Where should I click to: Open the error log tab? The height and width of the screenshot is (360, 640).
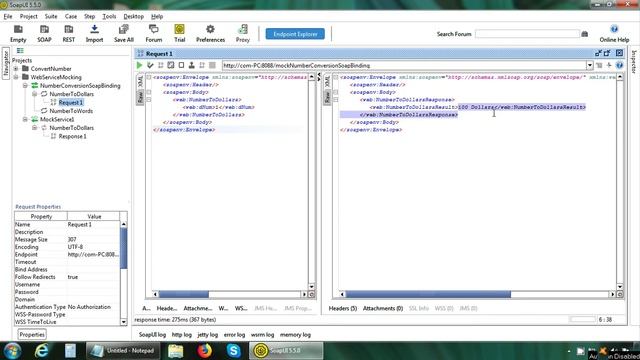coord(234,335)
